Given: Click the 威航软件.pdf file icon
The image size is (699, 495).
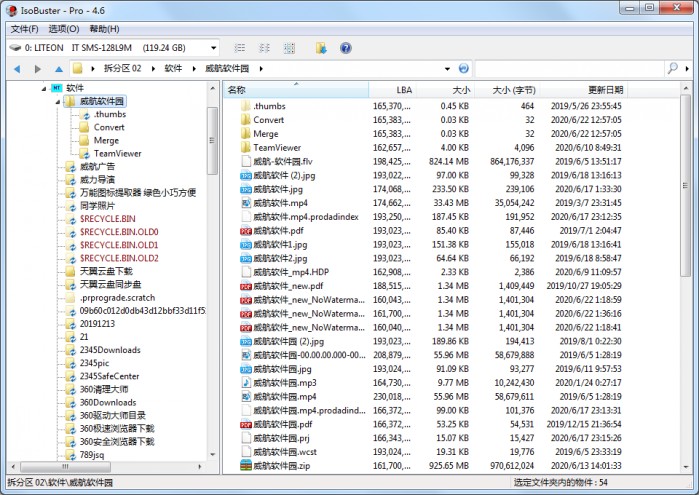Looking at the screenshot, I should tap(246, 231).
